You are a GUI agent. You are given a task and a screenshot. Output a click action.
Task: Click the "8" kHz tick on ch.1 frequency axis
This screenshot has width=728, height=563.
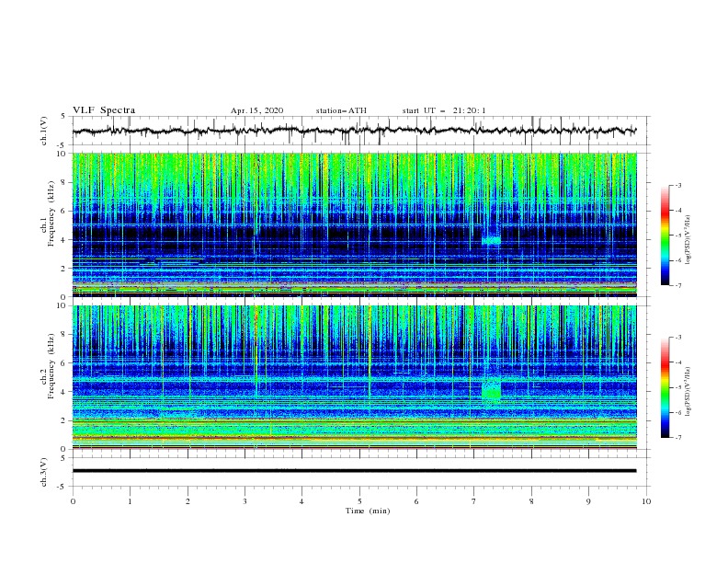tap(64, 182)
